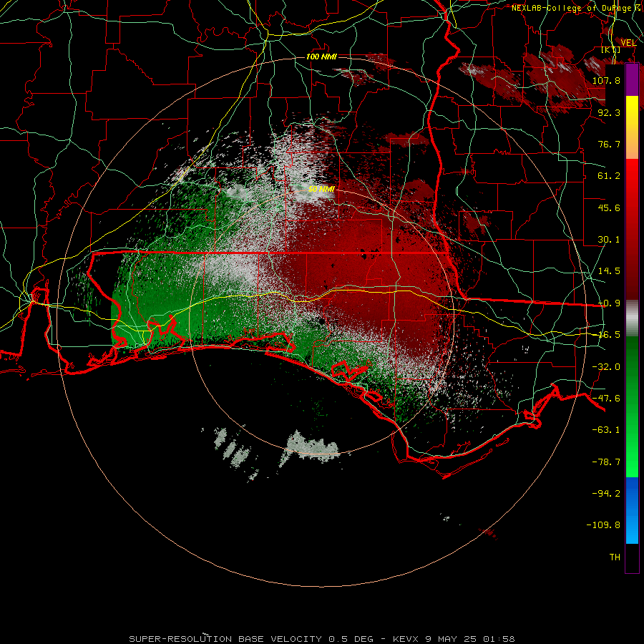The height and width of the screenshot is (644, 644).
Task: Click the 107.8 velocity legend value
Action: [606, 80]
